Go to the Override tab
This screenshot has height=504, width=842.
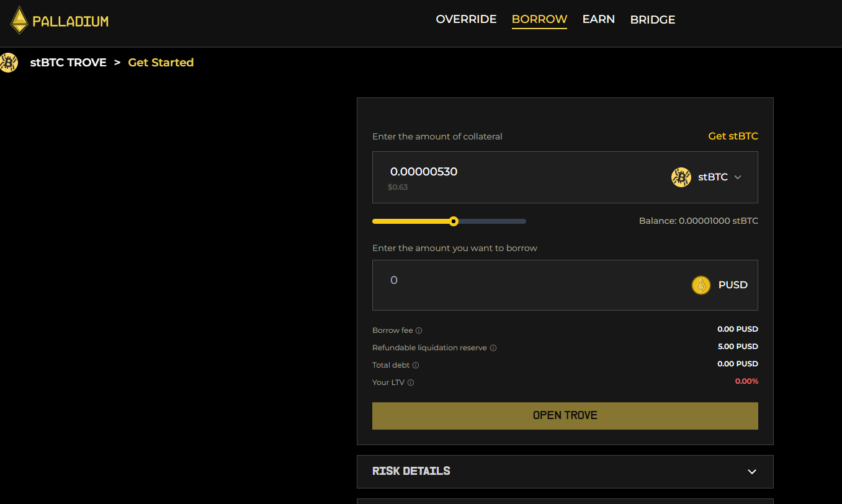[466, 19]
